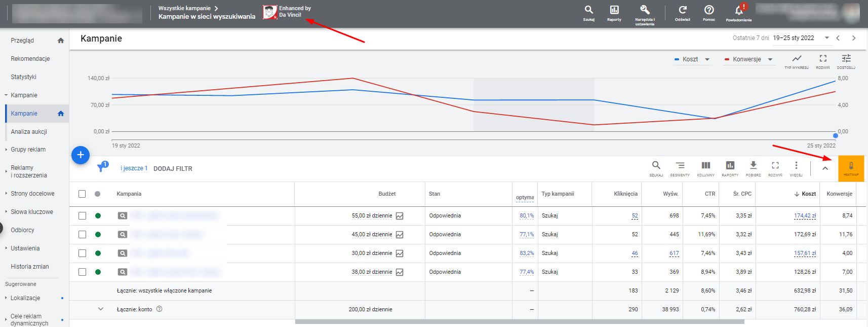Check the campaign with 45,00 zł budget
This screenshot has width=868, height=327.
click(82, 234)
